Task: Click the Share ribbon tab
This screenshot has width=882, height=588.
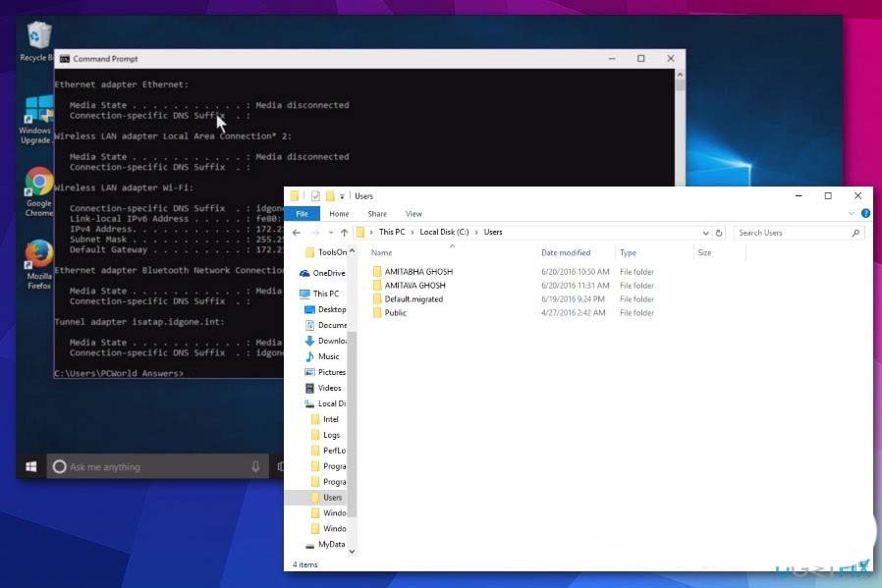Action: coord(376,213)
